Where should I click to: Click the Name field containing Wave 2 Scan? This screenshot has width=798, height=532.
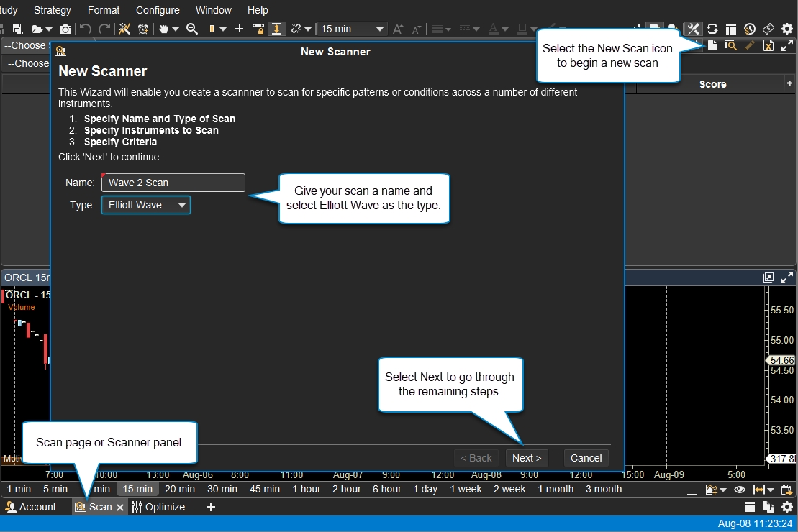(173, 183)
